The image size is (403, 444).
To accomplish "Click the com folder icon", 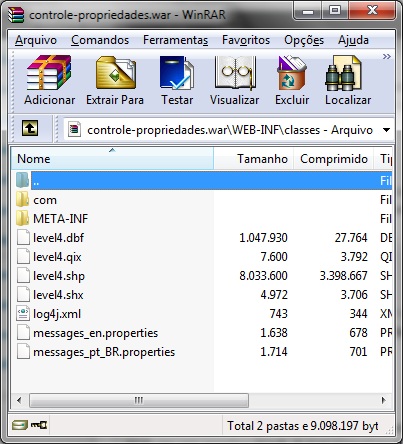I will tap(22, 200).
